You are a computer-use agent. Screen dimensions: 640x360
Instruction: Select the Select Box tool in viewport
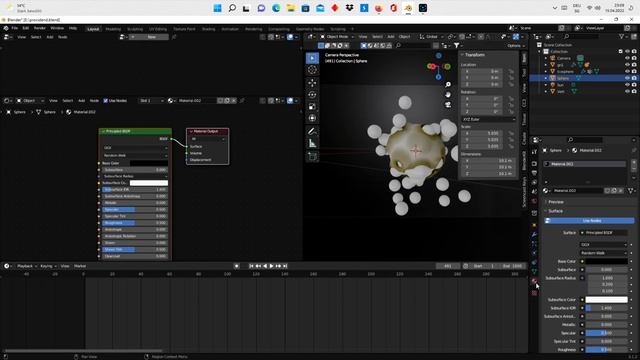tap(312, 58)
